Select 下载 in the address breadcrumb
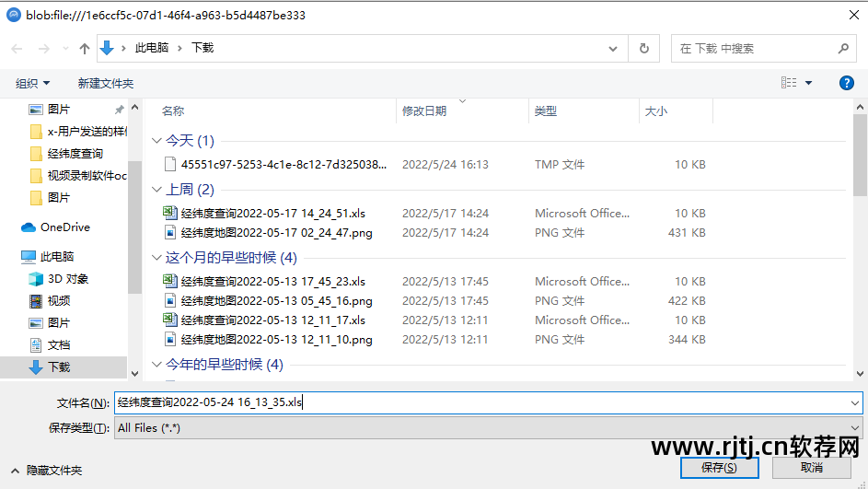This screenshot has width=868, height=489. 203,48
